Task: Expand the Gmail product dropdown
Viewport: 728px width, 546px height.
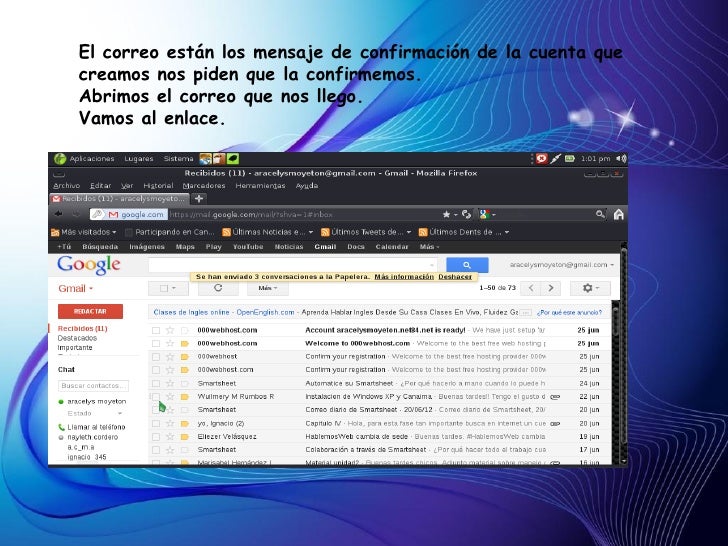Action: point(76,288)
